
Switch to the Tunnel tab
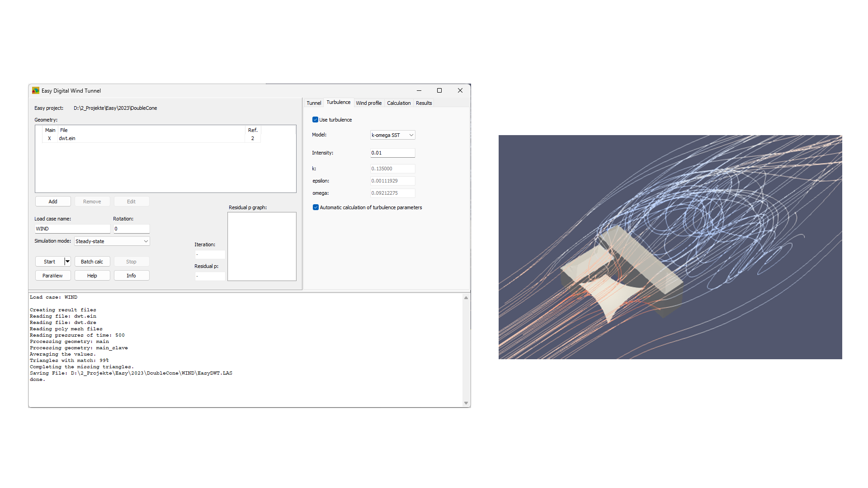[314, 103]
